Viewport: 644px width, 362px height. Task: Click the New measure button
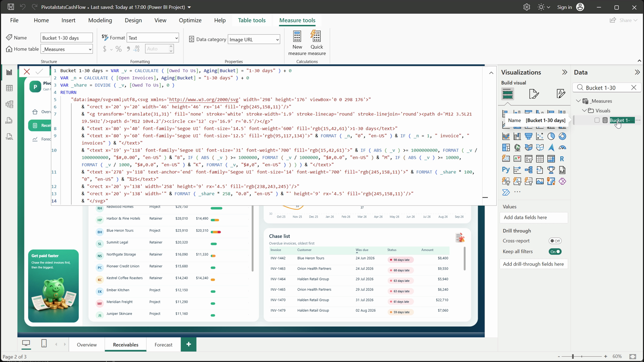(x=297, y=43)
